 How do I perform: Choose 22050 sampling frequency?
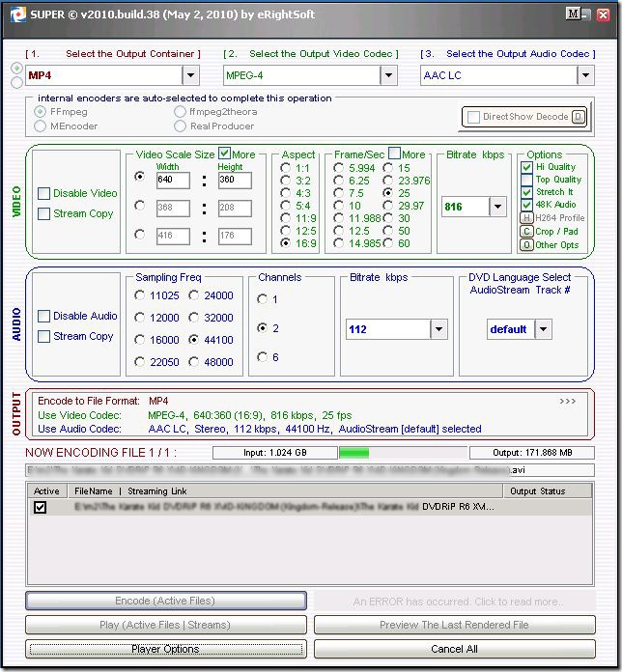139,362
